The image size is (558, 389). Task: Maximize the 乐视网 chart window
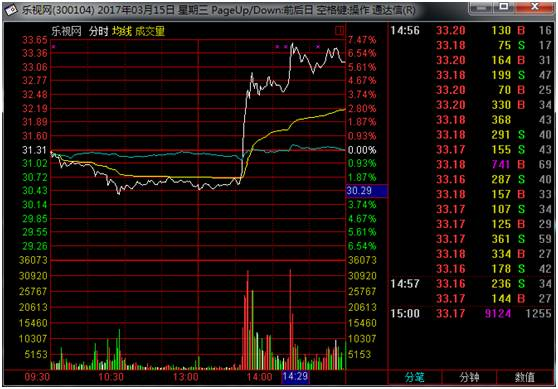coord(504,6)
